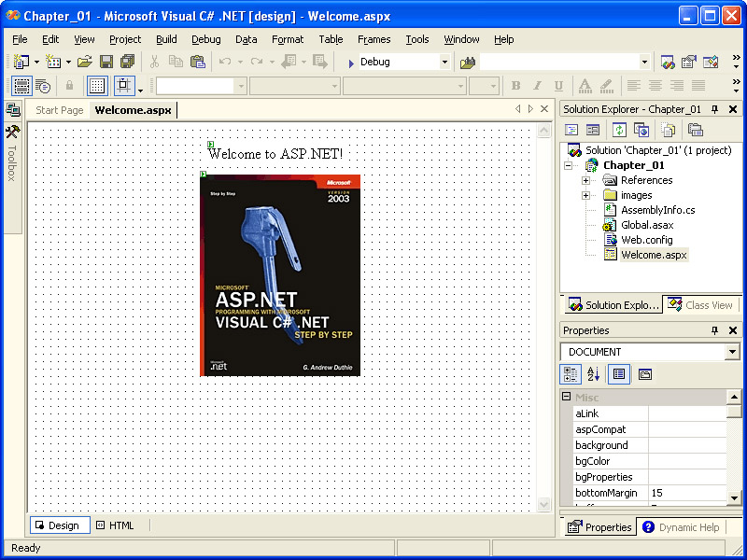The image size is (747, 560).
Task: Sort properties alphabetically with A-Z icon
Action: [593, 374]
